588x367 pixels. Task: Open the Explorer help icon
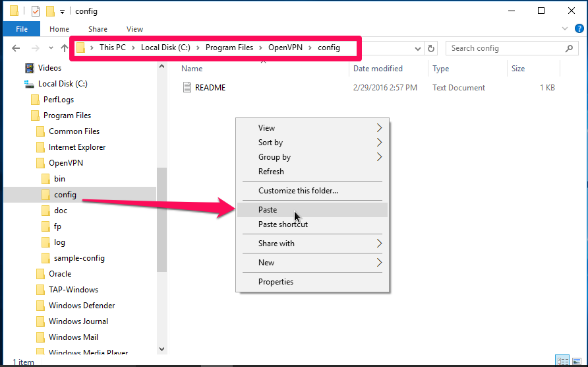pyautogui.click(x=579, y=28)
